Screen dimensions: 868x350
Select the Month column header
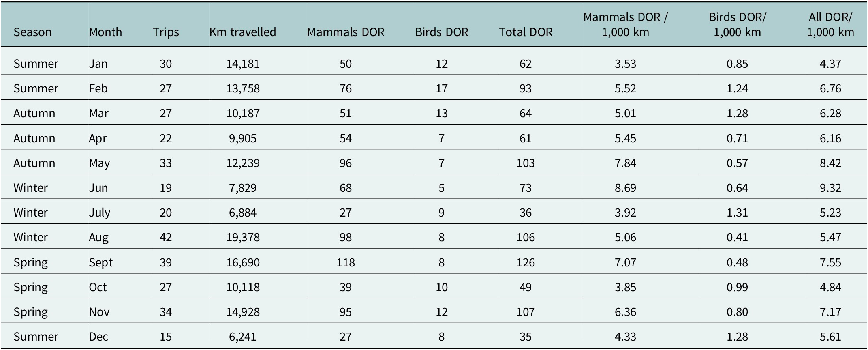coord(105,32)
